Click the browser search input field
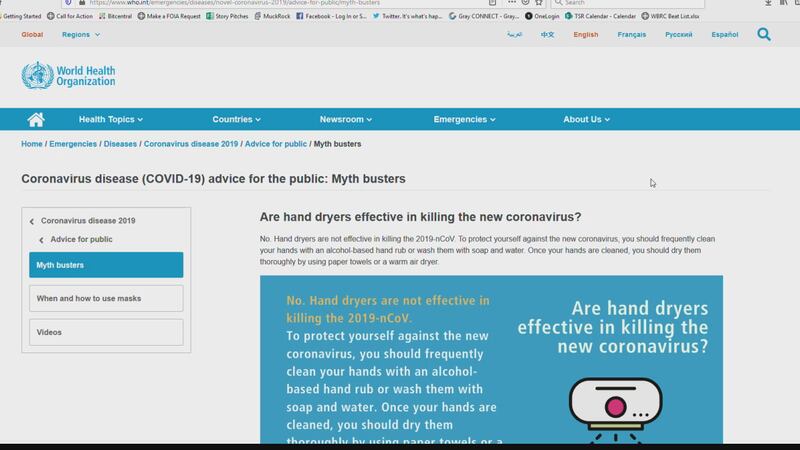The width and height of the screenshot is (800, 450). (x=620, y=3)
